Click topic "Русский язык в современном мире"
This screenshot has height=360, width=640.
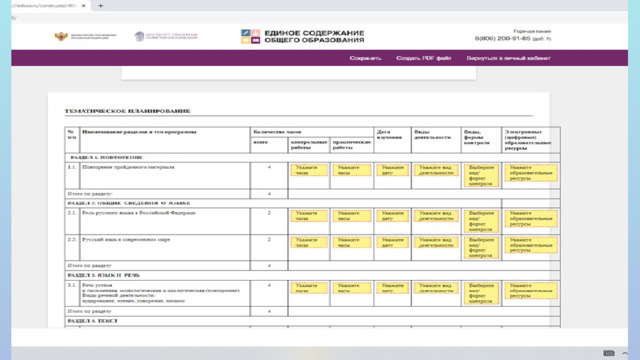point(126,239)
